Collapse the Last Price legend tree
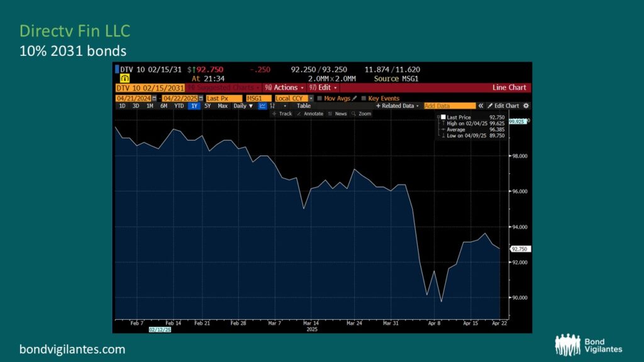This screenshot has height=362, width=644. (x=438, y=117)
